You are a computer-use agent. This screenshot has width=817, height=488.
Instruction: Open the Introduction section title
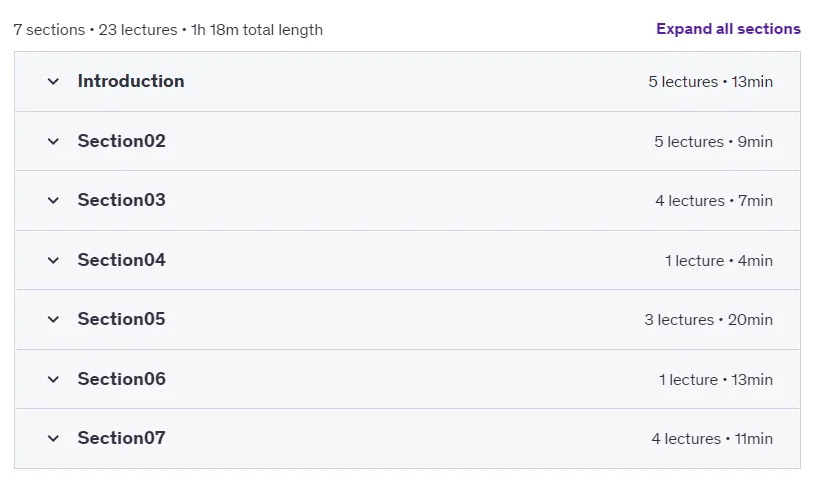[x=131, y=81]
